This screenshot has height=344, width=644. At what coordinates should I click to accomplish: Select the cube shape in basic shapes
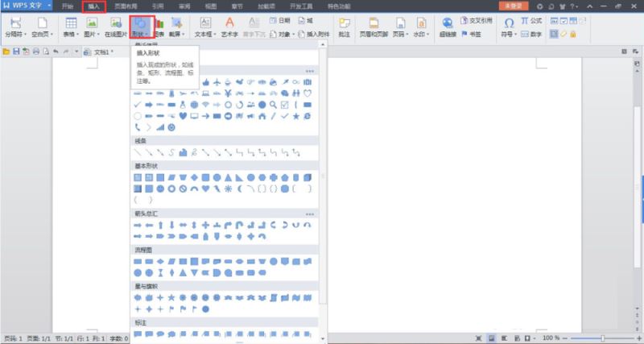308,177
